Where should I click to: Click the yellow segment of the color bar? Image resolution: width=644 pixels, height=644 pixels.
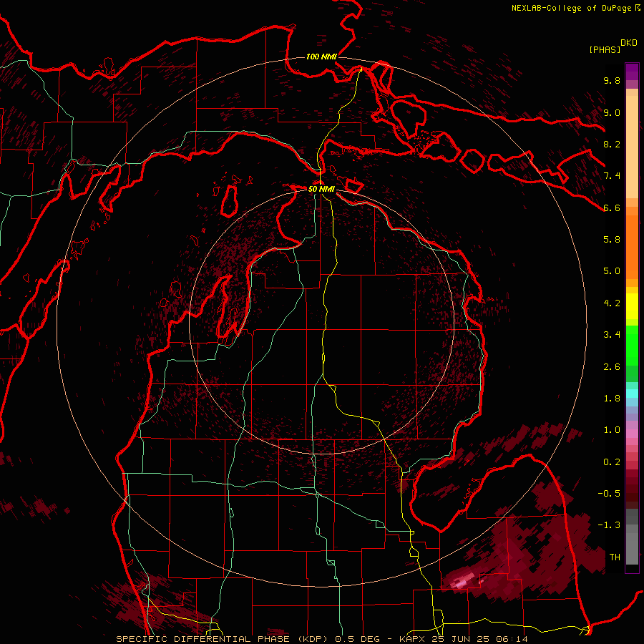(x=632, y=306)
